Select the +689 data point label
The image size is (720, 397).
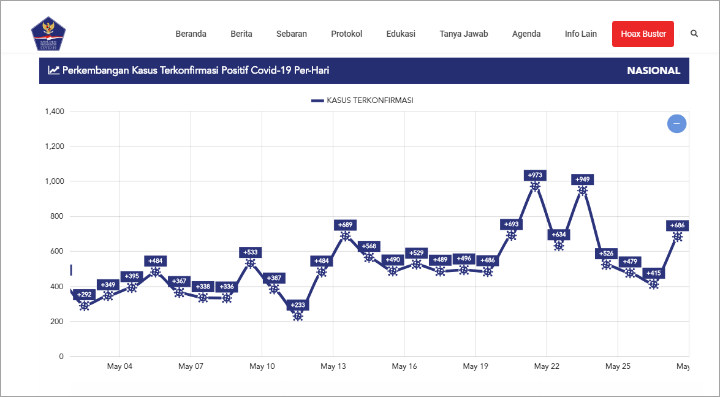point(345,225)
